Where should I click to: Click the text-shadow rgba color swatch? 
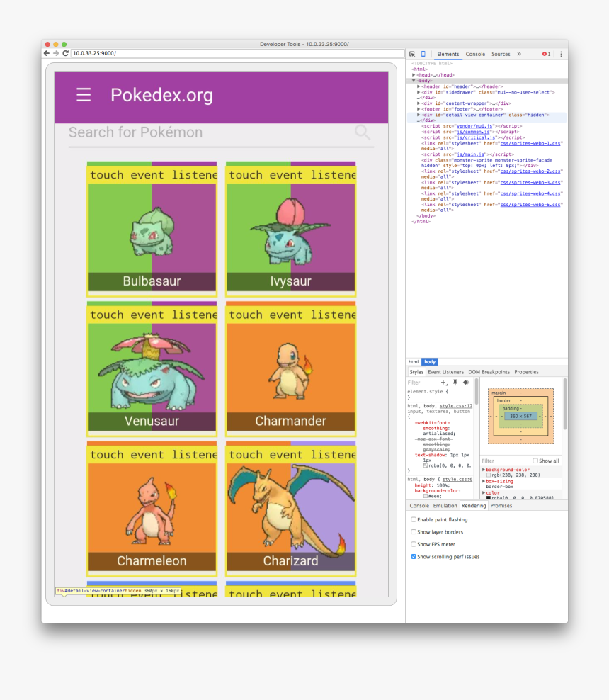click(x=425, y=465)
